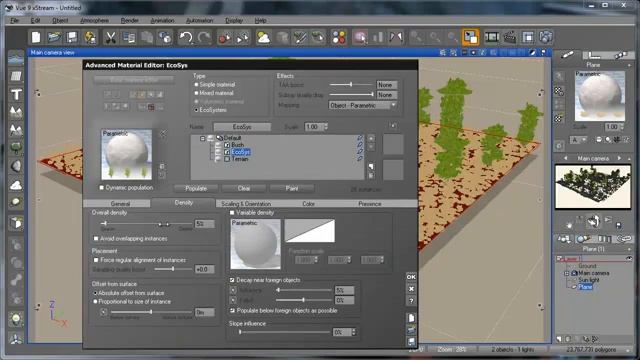This screenshot has height=360, width=640.
Task: Switch to the Color tab
Action: pos(308,204)
